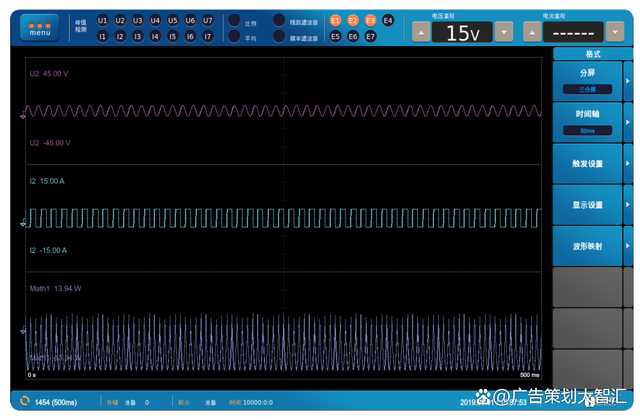
Task: Expand the 时间轴 submenu arrow
Action: [628, 122]
